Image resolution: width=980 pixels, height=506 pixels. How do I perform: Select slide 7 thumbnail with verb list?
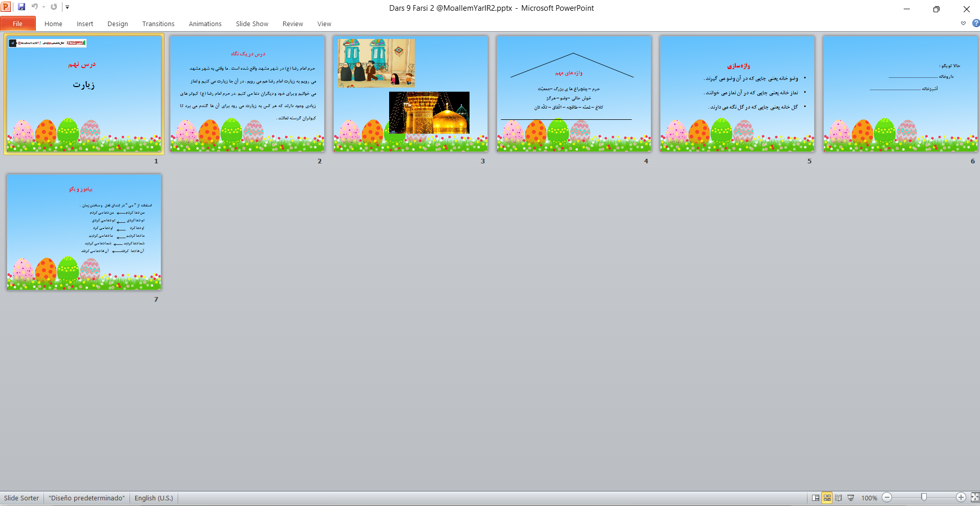(84, 232)
